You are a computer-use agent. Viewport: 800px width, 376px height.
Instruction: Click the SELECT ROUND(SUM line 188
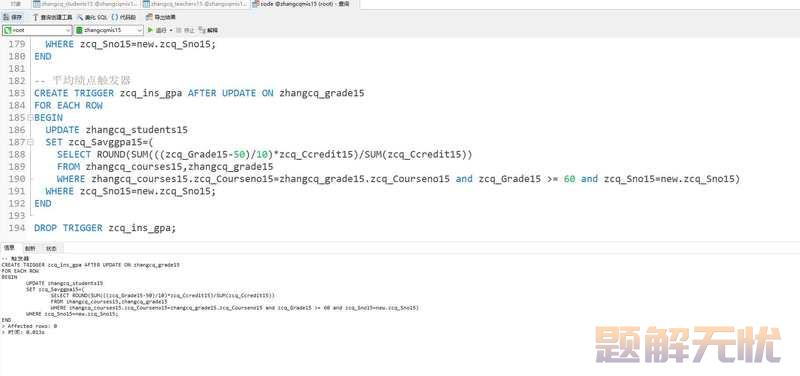[x=265, y=154]
